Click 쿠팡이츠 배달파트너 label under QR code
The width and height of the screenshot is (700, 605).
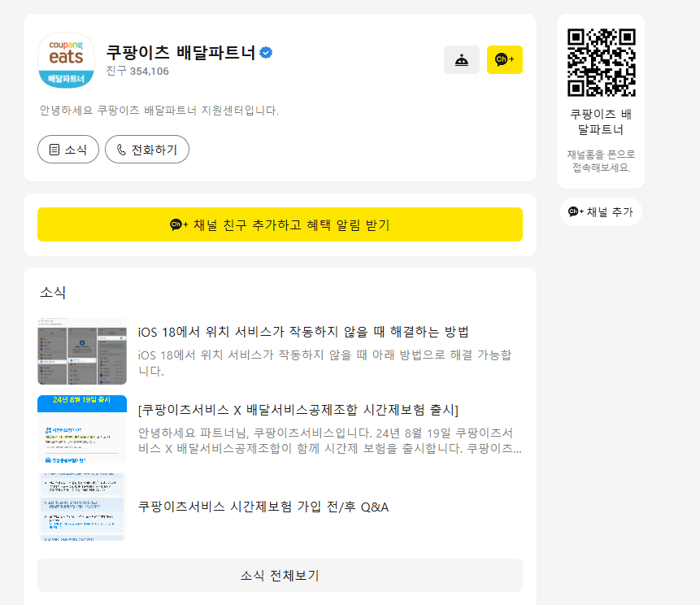point(601,122)
